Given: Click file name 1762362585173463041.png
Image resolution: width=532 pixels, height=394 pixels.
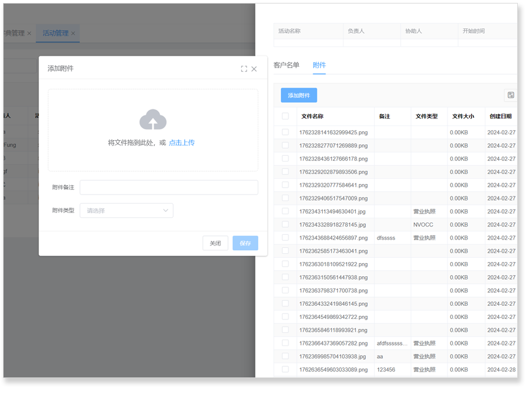Looking at the screenshot, I should point(333,251).
